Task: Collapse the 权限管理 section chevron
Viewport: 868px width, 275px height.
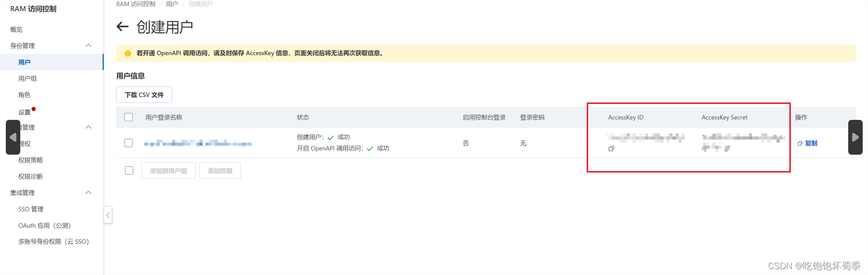Action: click(88, 127)
